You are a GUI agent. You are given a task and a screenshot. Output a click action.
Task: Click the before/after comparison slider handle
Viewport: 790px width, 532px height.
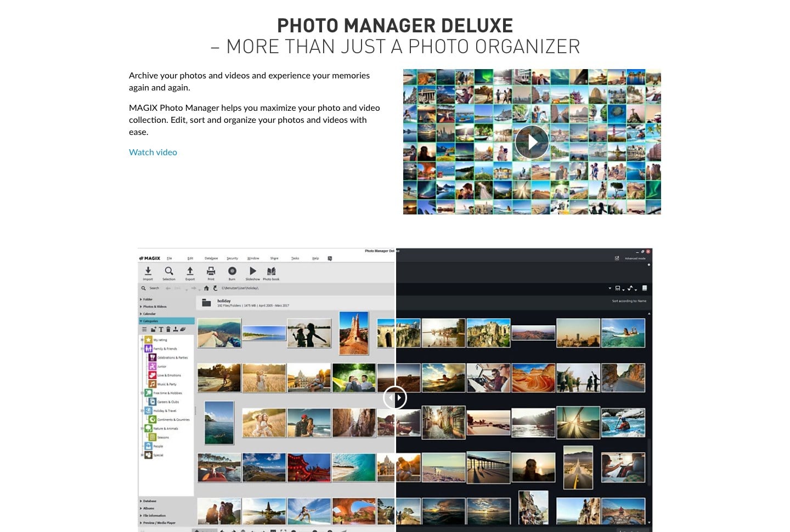point(395,398)
